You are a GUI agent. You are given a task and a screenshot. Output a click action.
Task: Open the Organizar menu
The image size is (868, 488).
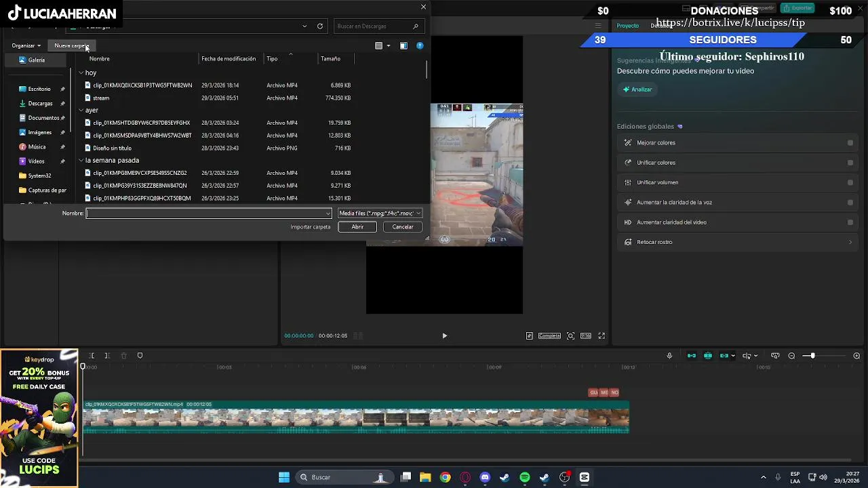pos(26,45)
